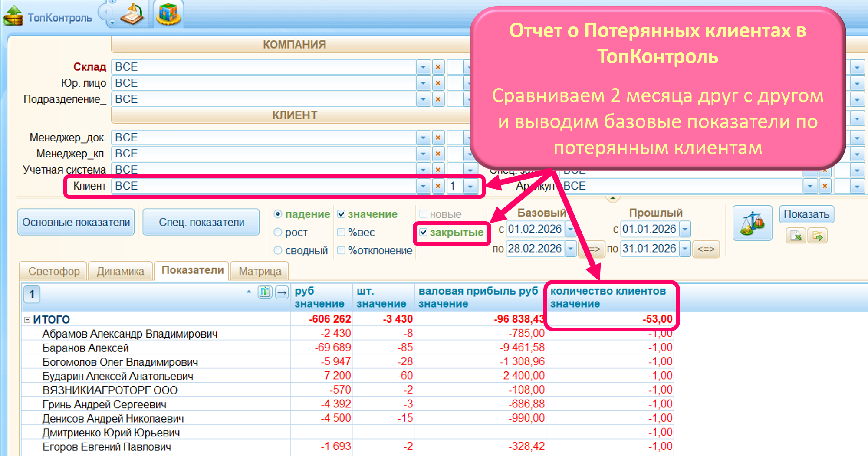868x456 pixels.
Task: Click the Спец. показатели button
Action: pos(201,222)
